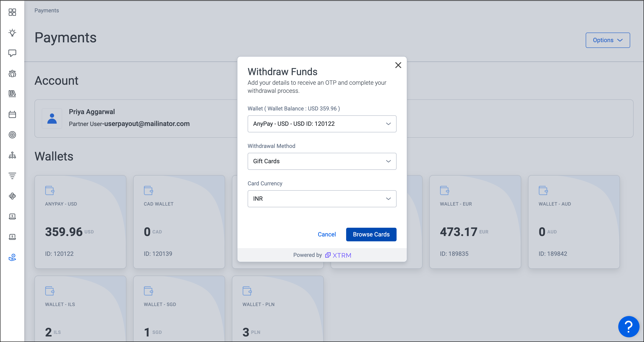This screenshot has height=342, width=644.
Task: Click the 1 SGD balance amount
Action: click(153, 332)
